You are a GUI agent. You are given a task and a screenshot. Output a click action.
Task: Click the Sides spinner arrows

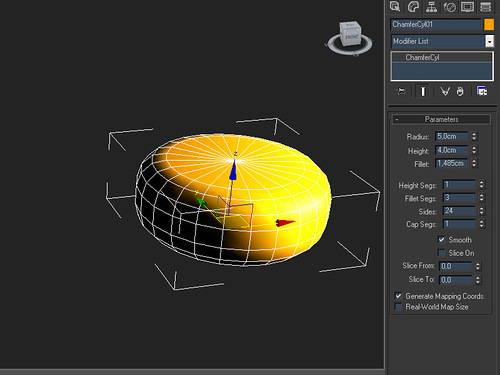tap(481, 211)
